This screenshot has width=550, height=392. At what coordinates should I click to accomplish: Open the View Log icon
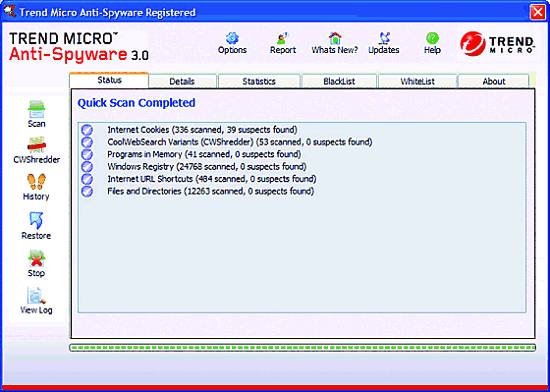[36, 296]
